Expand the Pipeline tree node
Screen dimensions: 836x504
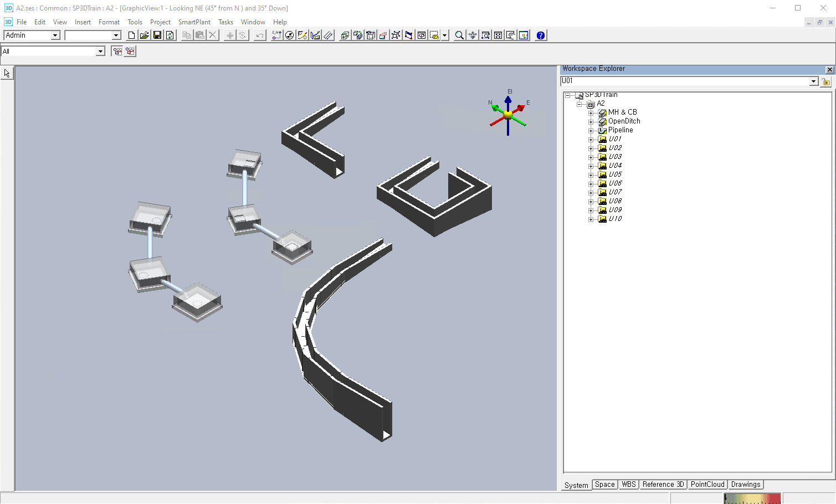(591, 130)
